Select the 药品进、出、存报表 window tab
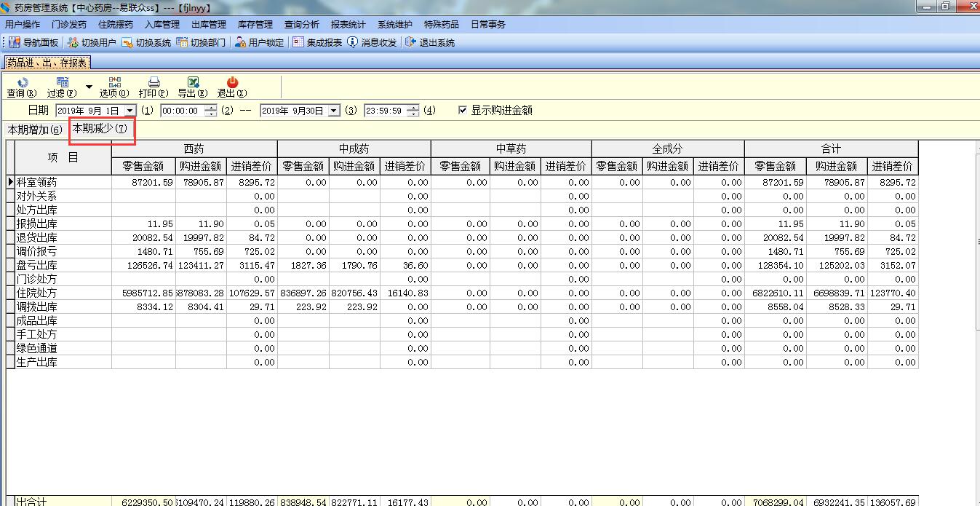 tap(47, 63)
